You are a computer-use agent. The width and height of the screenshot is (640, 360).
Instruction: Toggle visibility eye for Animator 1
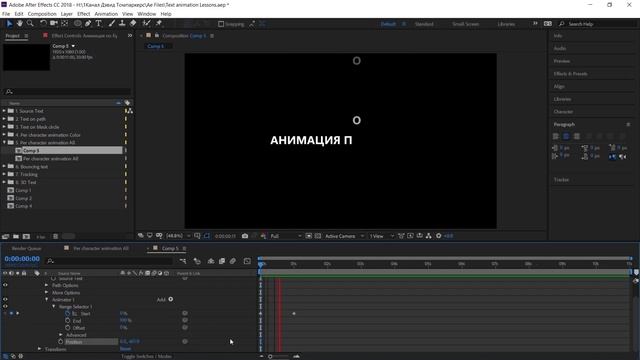coord(5,300)
